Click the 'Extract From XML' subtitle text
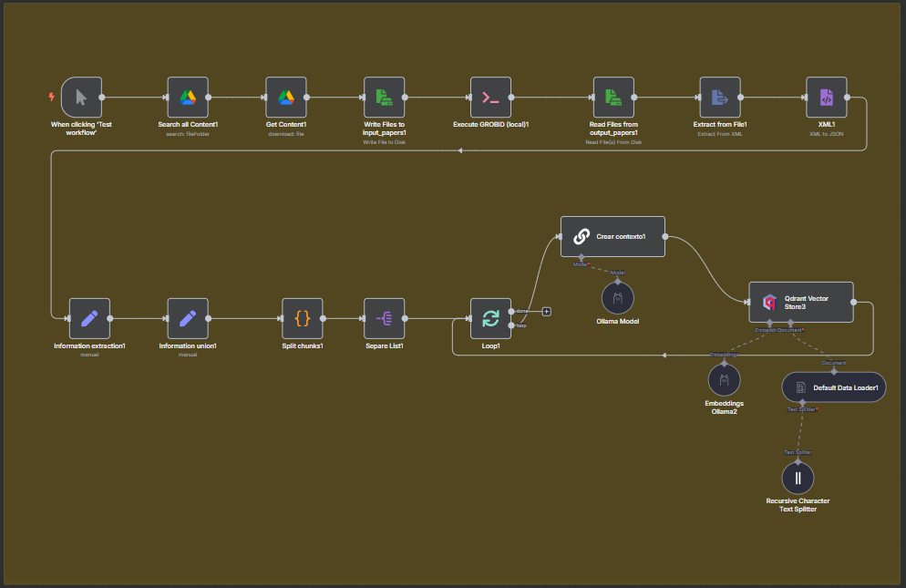 pos(720,134)
